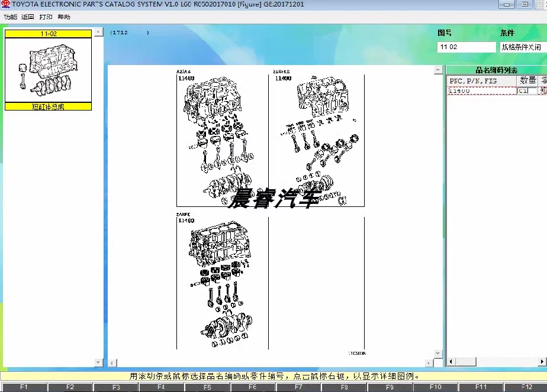Click the figure view scroll-down arrow

pos(438,354)
